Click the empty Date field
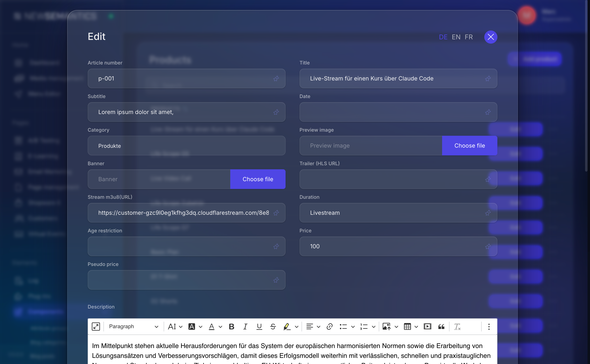Viewport: 590px width, 364px height. pos(398,112)
